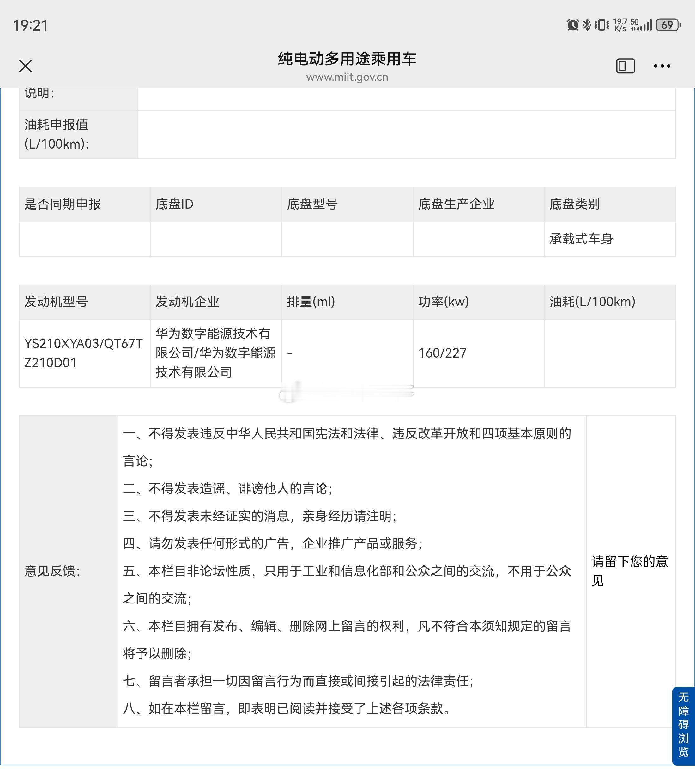Select rule 一 about 宪法和法律
This screenshot has height=784, width=695.
tap(347, 447)
